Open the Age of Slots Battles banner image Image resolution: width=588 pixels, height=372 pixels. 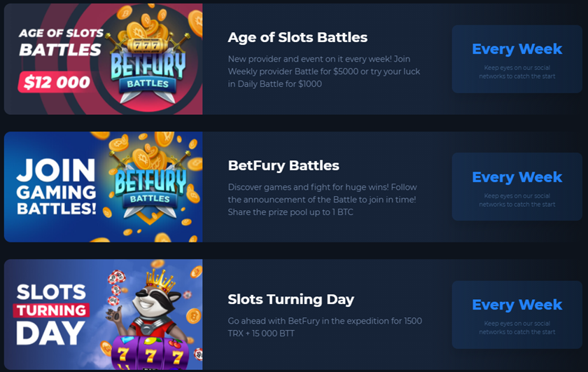pos(103,59)
